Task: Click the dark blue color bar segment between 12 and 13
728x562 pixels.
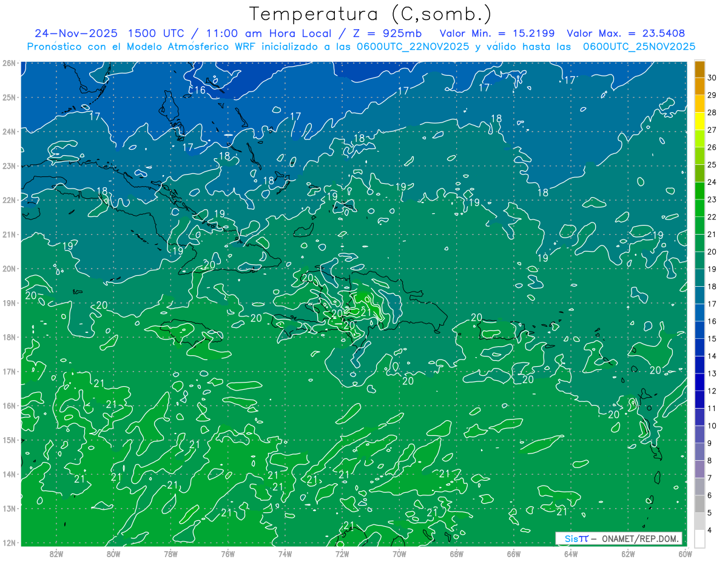Action: point(699,382)
